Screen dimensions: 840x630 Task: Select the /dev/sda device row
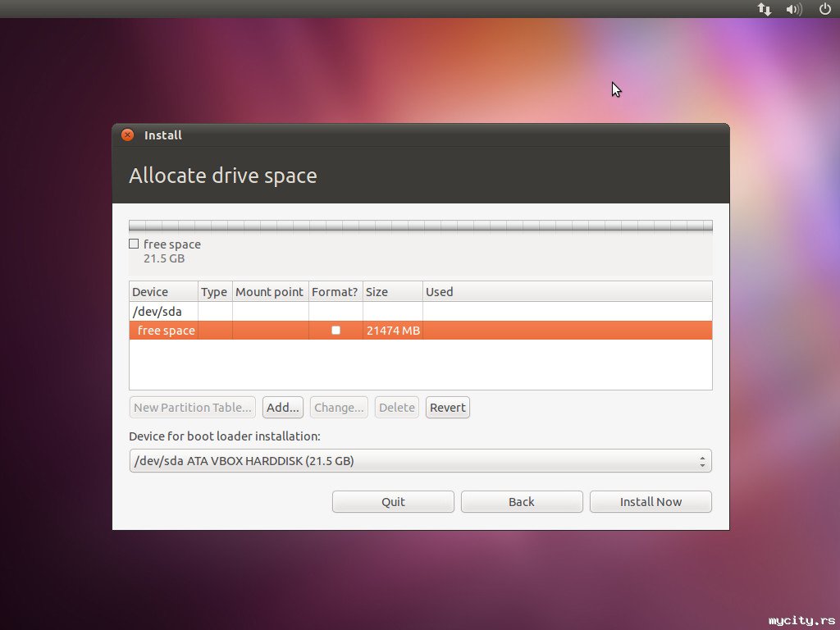click(421, 311)
